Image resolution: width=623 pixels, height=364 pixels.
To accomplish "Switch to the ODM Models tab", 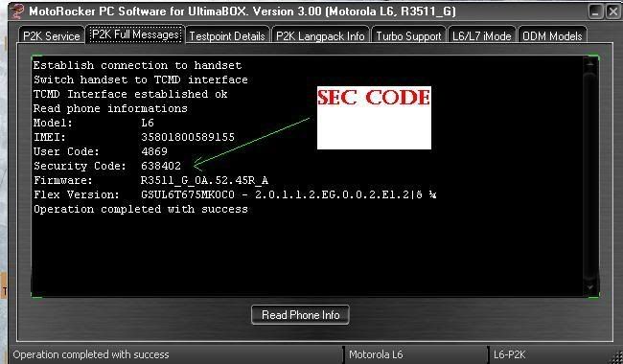I will pos(552,35).
